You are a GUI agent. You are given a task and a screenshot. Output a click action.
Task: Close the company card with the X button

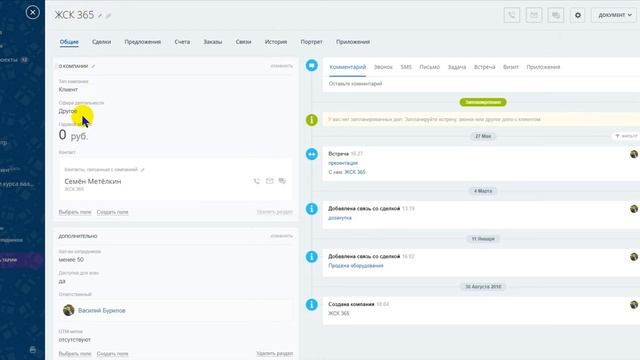[33, 12]
